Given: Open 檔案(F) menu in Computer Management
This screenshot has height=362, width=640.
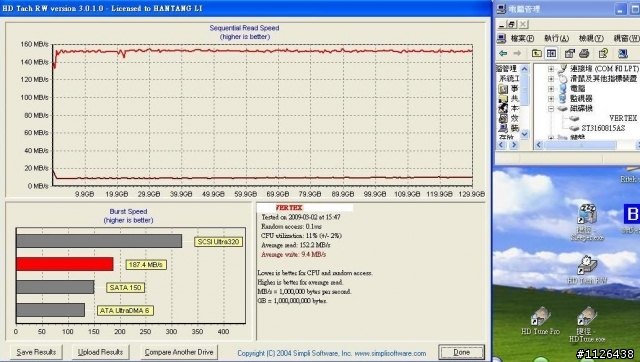Looking at the screenshot, I should point(522,38).
